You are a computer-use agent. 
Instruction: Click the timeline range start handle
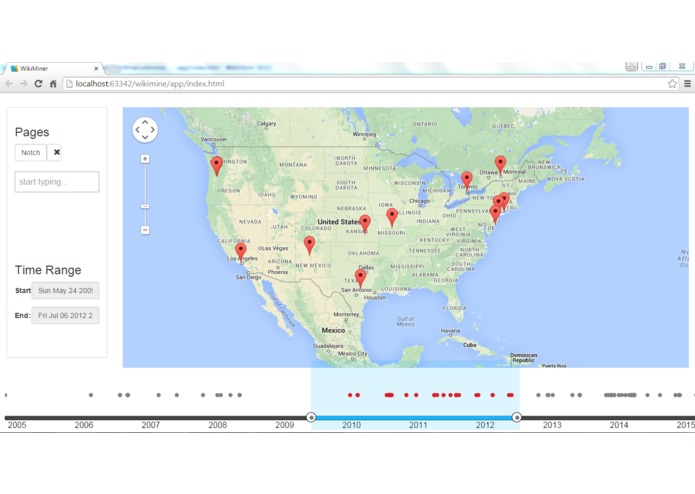311,417
